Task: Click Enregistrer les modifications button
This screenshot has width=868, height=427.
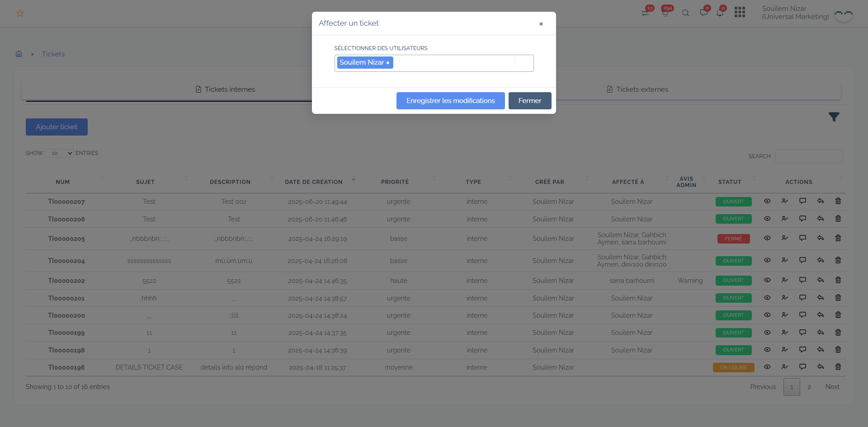Action: [450, 101]
